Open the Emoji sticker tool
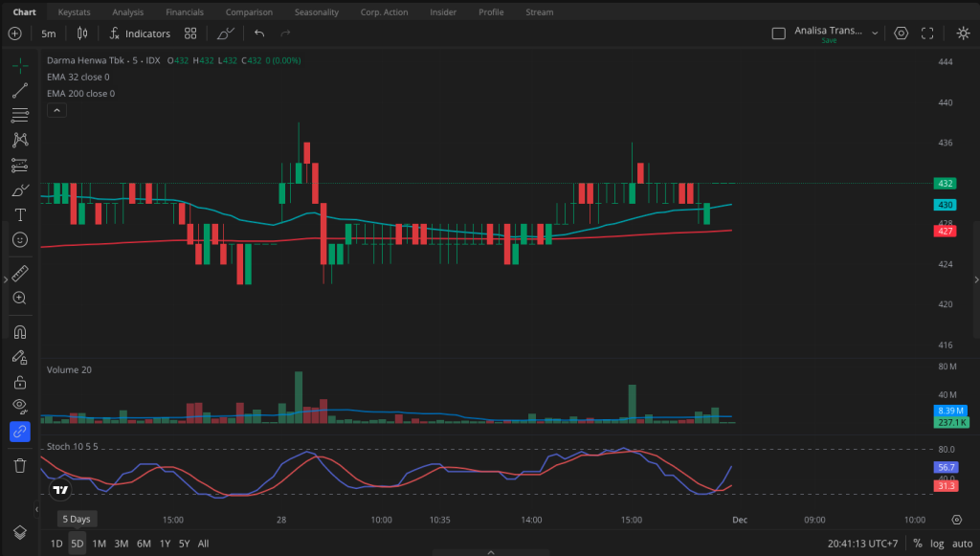980x556 pixels. [x=20, y=240]
